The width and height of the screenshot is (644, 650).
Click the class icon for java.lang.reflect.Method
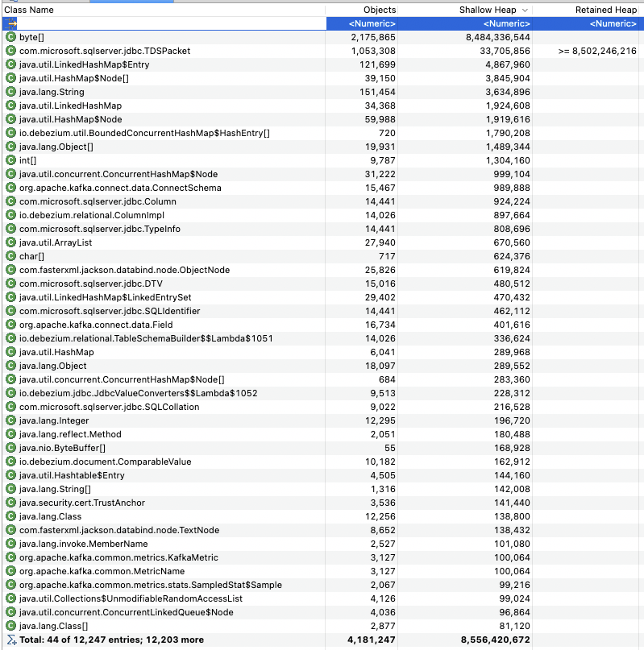10,434
